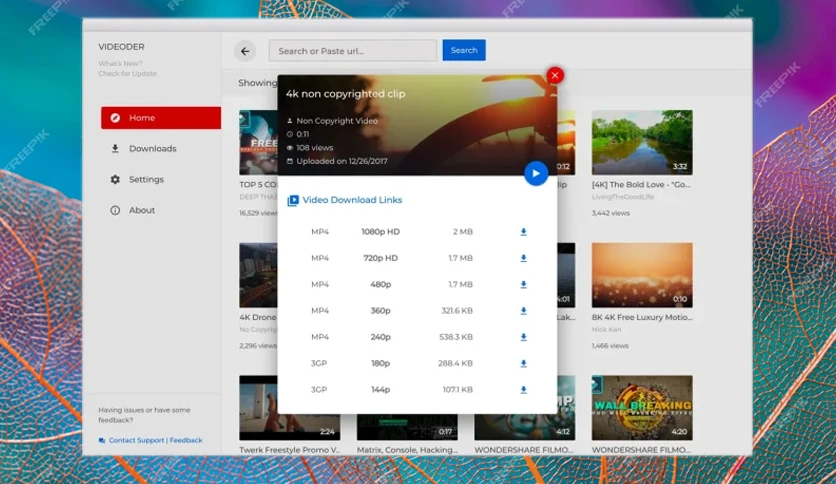Click the Uploaded on 12/26/2017 text
The height and width of the screenshot is (484, 836).
[x=342, y=161]
